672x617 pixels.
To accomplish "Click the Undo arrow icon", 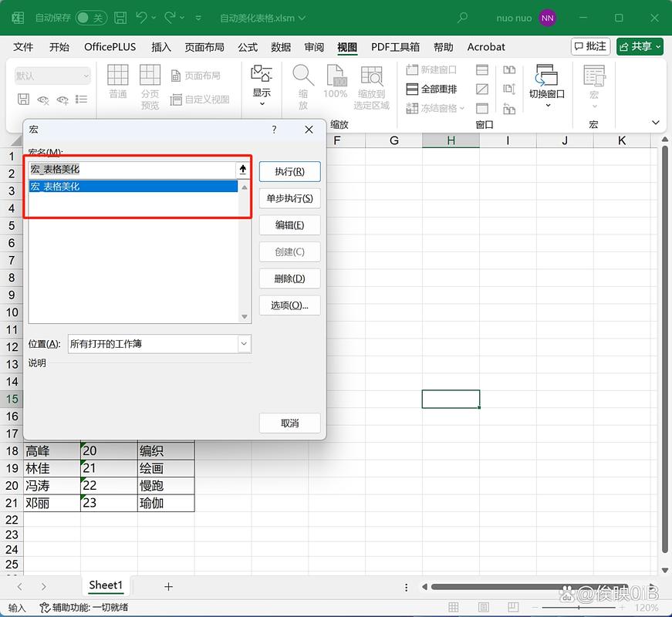I will (141, 18).
